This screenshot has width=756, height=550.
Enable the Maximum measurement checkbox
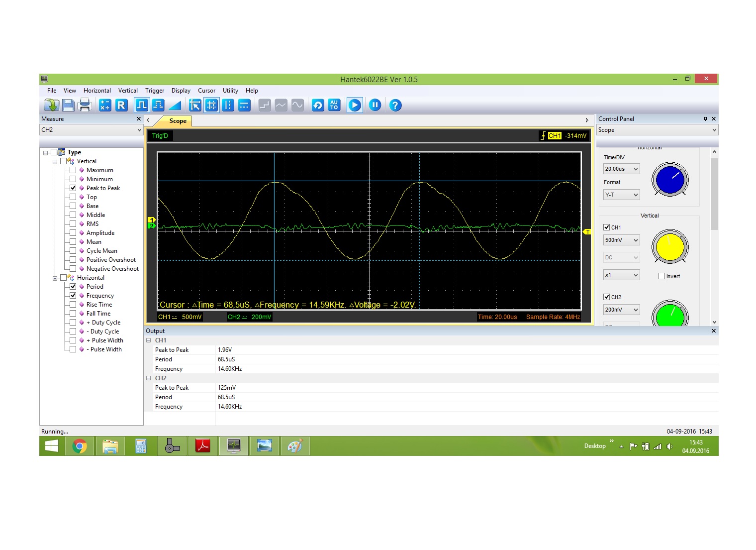tap(73, 170)
